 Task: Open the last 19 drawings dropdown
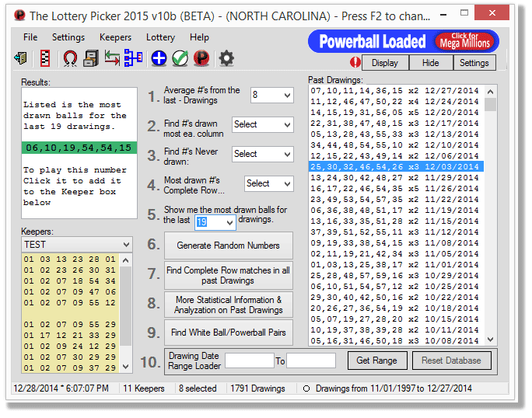[215, 222]
